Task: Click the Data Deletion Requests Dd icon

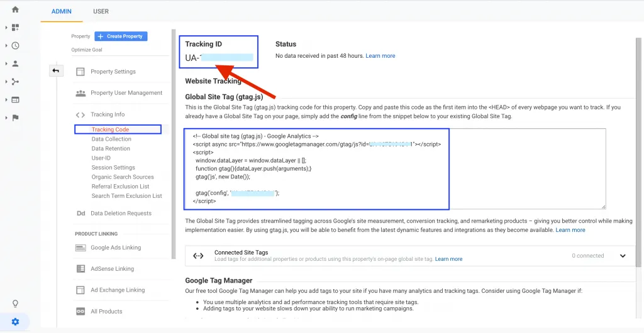Action: point(80,213)
